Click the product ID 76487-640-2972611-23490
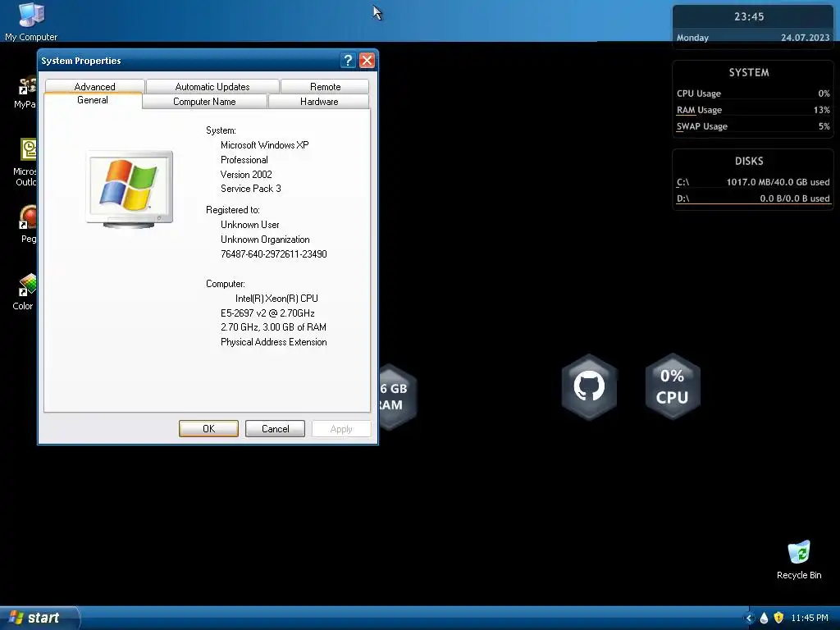The width and height of the screenshot is (840, 630). tap(274, 254)
